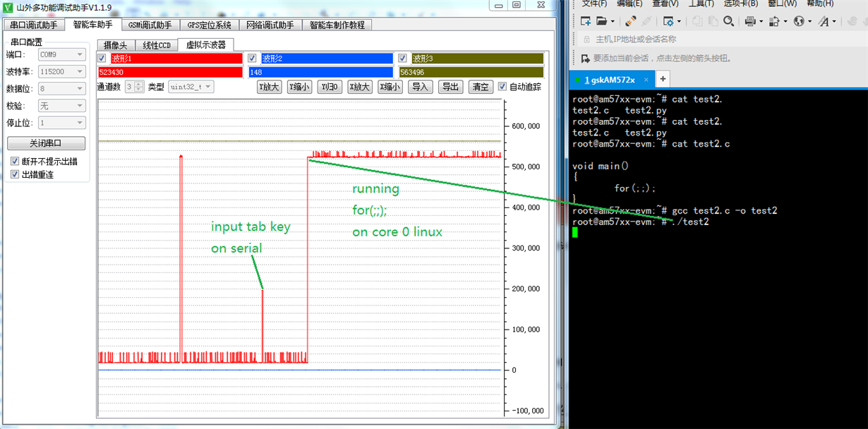Toggle the 波形3 checkbox
The image size is (868, 429).
(403, 58)
